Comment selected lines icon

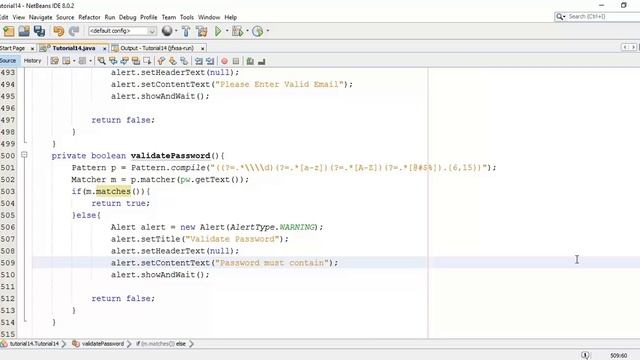(x=250, y=61)
